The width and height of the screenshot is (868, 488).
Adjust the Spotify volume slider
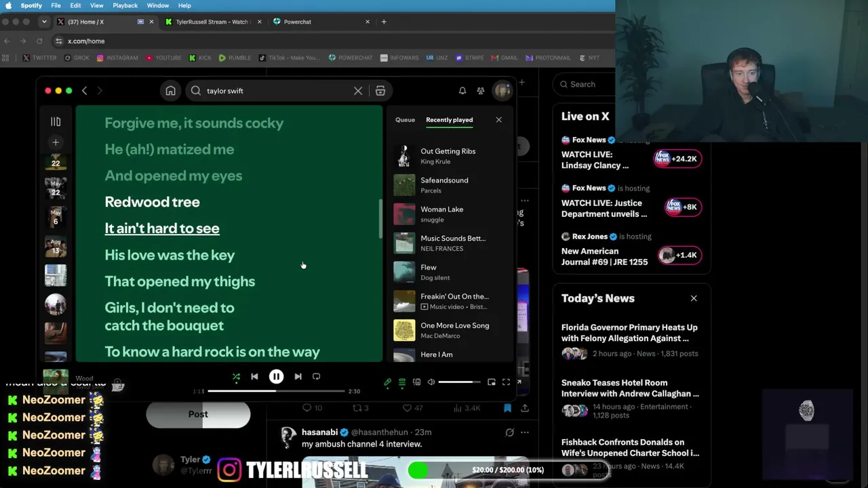459,382
